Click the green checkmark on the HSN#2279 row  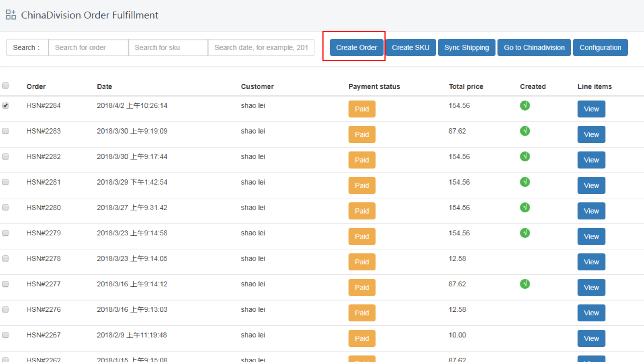[x=525, y=233]
